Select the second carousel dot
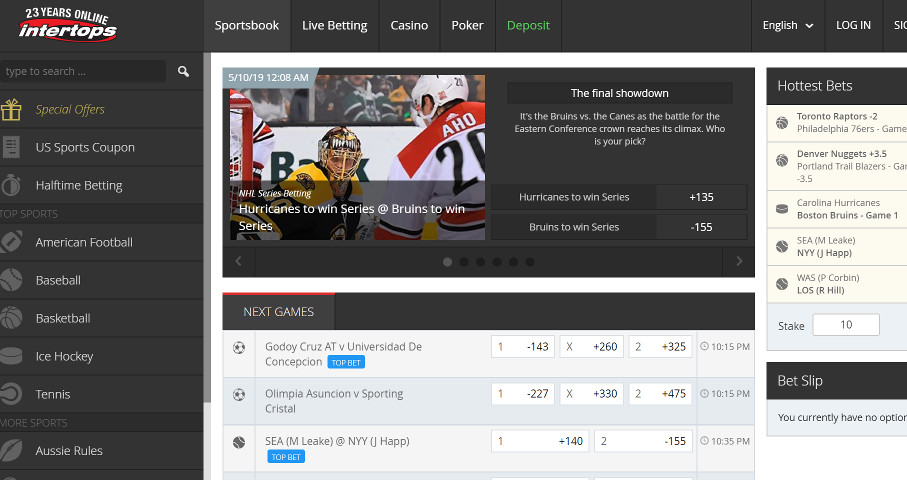Viewport: 907px width, 480px height. pos(464,262)
